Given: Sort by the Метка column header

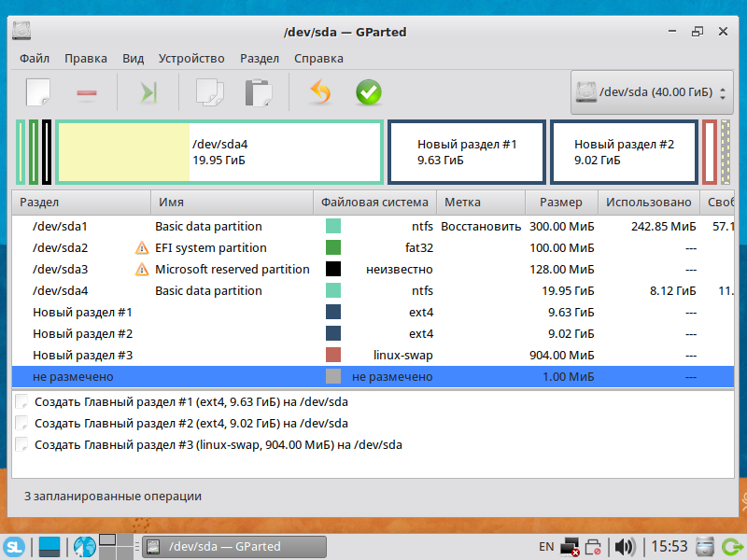Looking at the screenshot, I should click(x=481, y=203).
